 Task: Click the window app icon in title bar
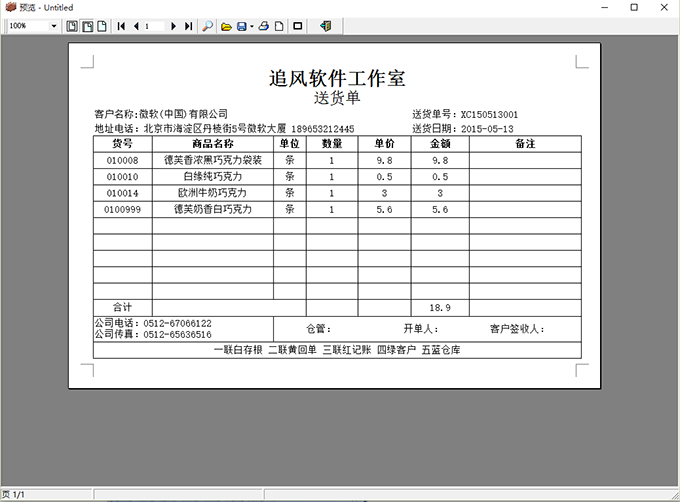pos(10,7)
